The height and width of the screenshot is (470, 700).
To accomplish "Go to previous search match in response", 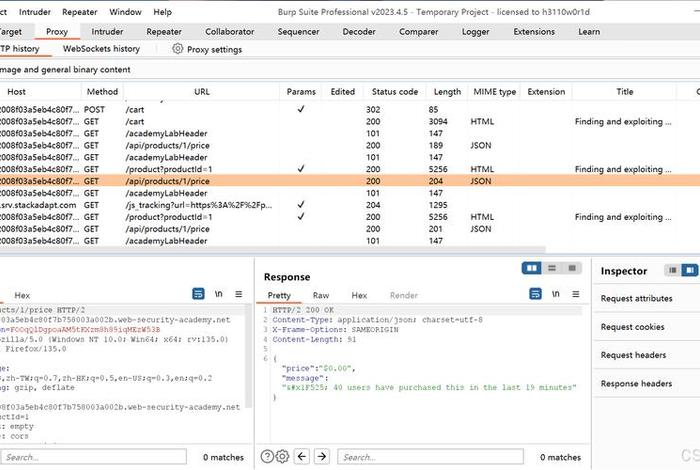I will pyautogui.click(x=304, y=457).
